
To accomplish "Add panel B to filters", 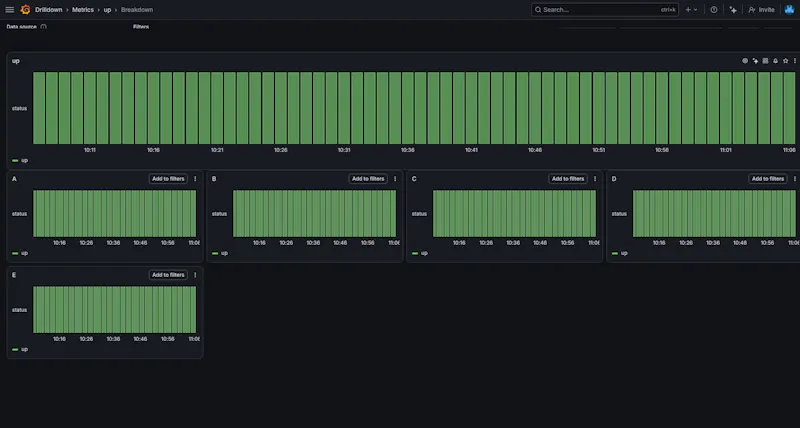I will 368,179.
